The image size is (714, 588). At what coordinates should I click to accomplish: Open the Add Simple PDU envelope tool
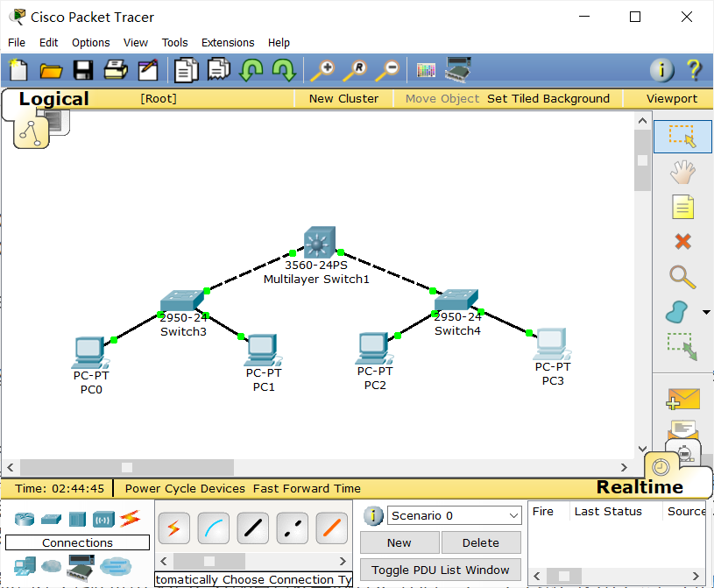(x=682, y=399)
